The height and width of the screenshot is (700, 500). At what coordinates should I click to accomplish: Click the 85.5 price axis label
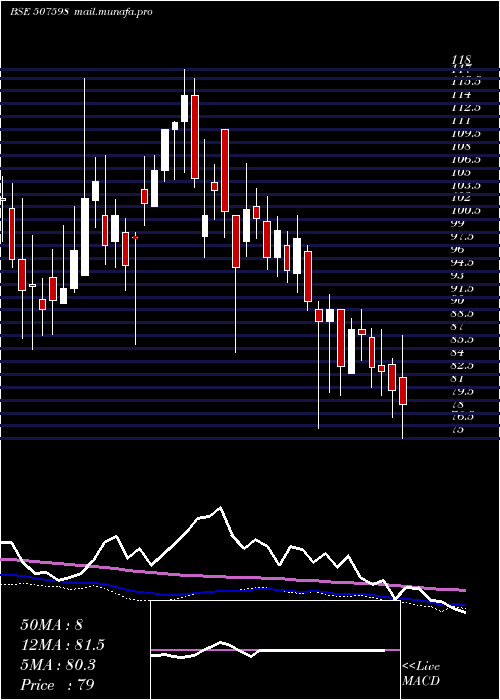tap(463, 340)
